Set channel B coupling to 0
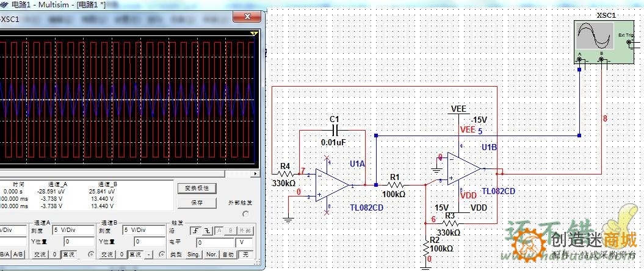The image size is (644, 271). coord(121,255)
